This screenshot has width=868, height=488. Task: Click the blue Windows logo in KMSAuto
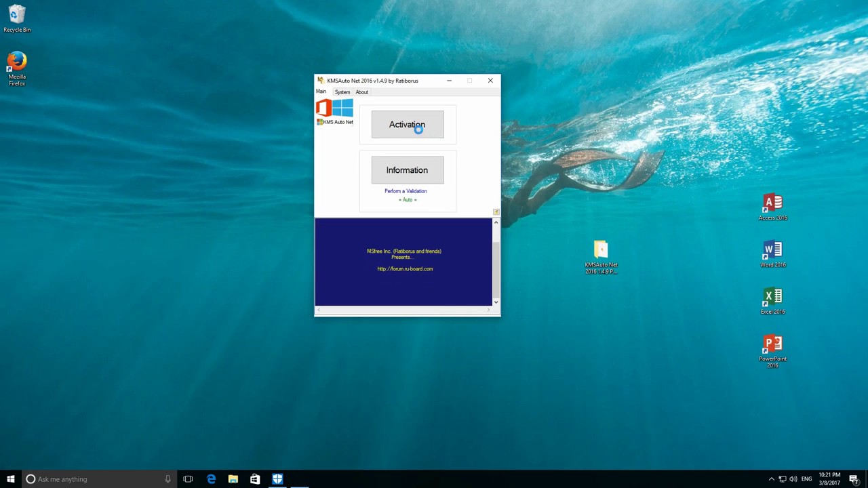pos(343,108)
